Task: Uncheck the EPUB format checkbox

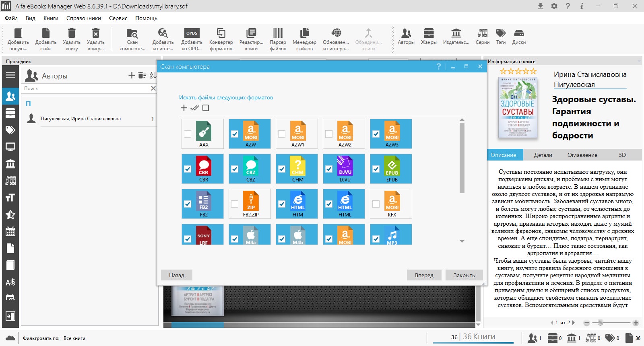Action: tap(376, 169)
